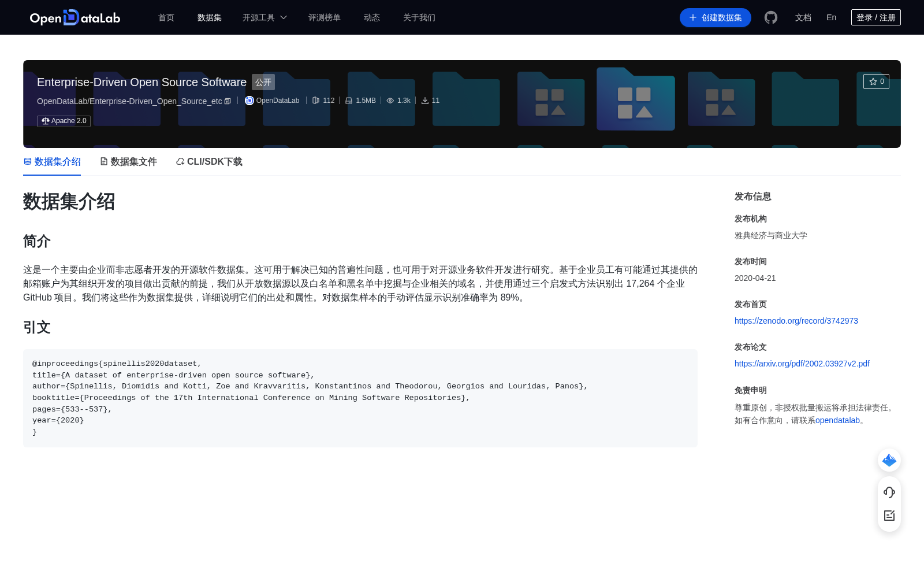Click the opendatalab contact link

click(837, 420)
